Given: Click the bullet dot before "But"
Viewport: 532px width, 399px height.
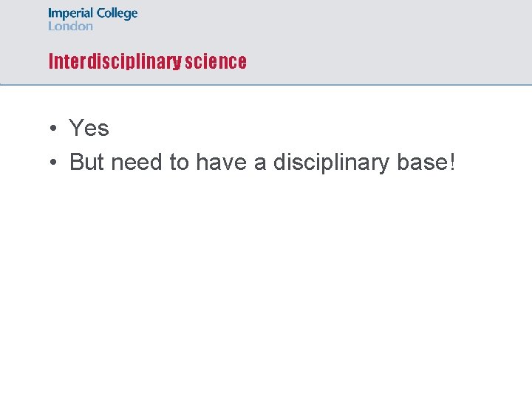Looking at the screenshot, I should [54, 163].
